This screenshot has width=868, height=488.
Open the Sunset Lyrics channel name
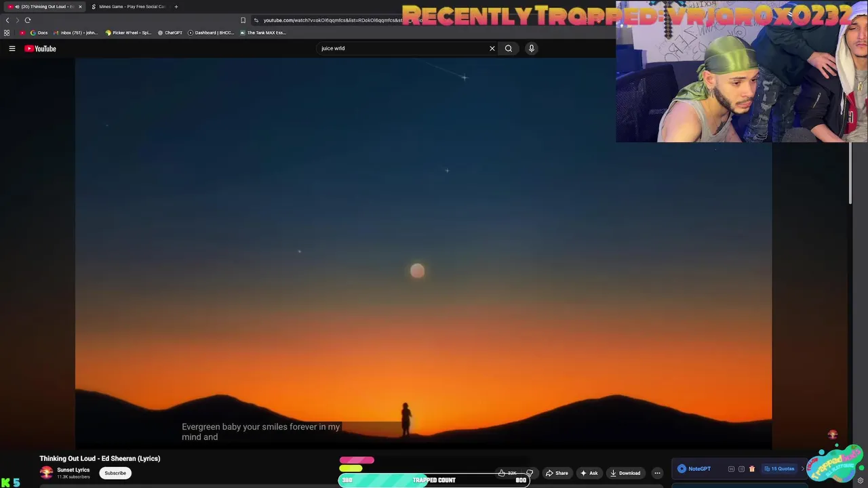pos(73,470)
